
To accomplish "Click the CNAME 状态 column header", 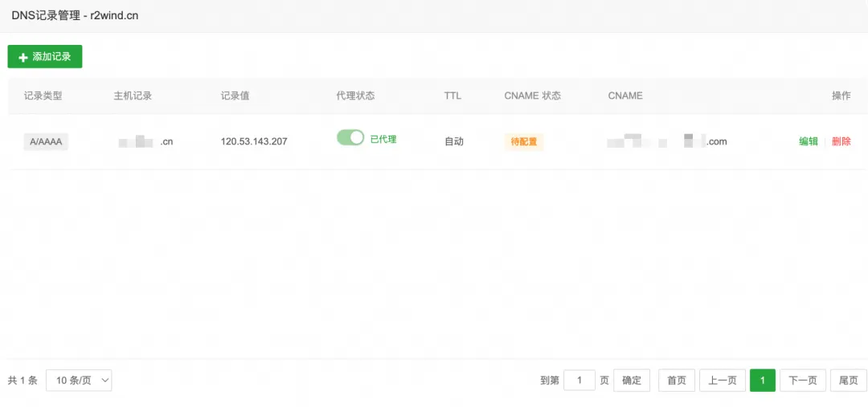I will pyautogui.click(x=533, y=96).
